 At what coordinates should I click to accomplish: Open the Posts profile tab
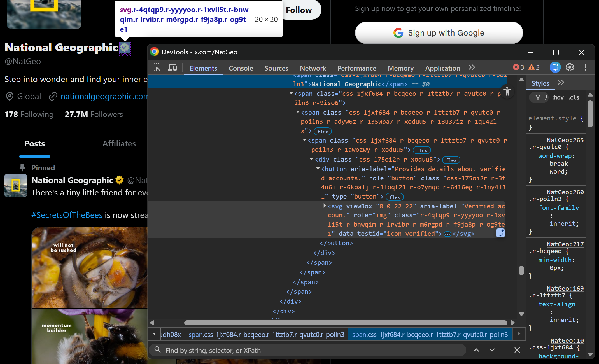[x=34, y=144]
